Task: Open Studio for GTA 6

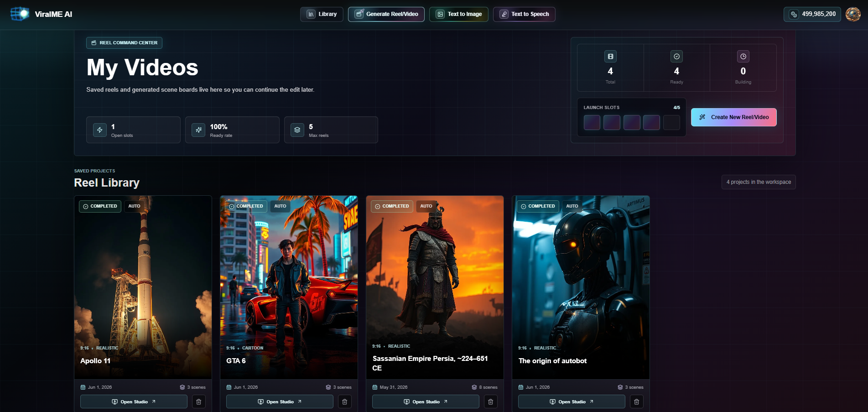Action: 280,402
